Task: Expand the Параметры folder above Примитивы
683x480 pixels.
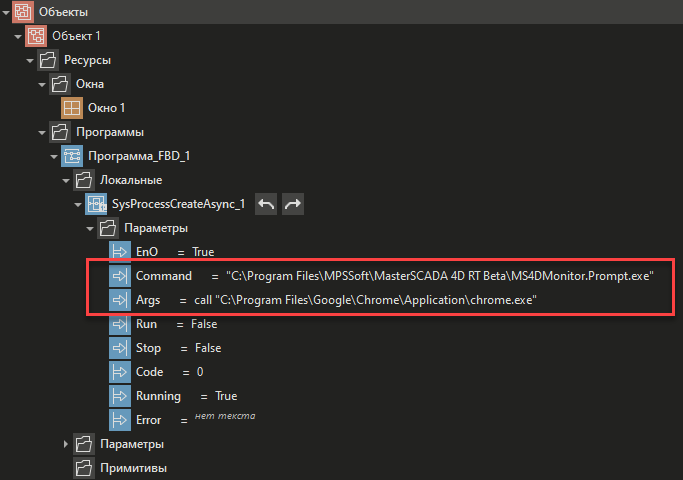Action: [65, 444]
